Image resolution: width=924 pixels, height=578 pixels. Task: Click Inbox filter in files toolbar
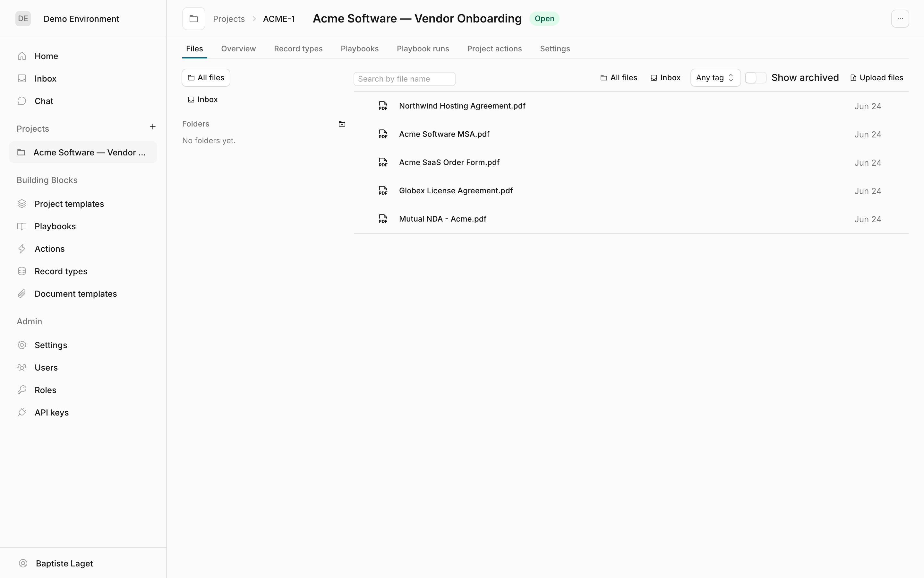(665, 78)
